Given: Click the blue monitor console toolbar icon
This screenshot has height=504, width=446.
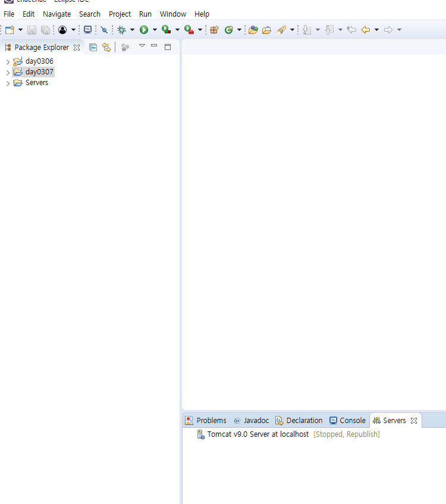Looking at the screenshot, I should pos(87,30).
